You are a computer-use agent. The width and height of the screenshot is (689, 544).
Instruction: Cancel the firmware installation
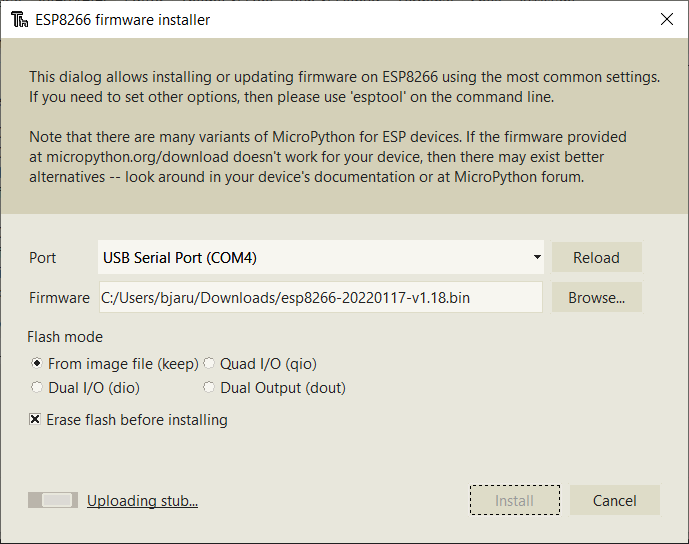[x=614, y=500]
